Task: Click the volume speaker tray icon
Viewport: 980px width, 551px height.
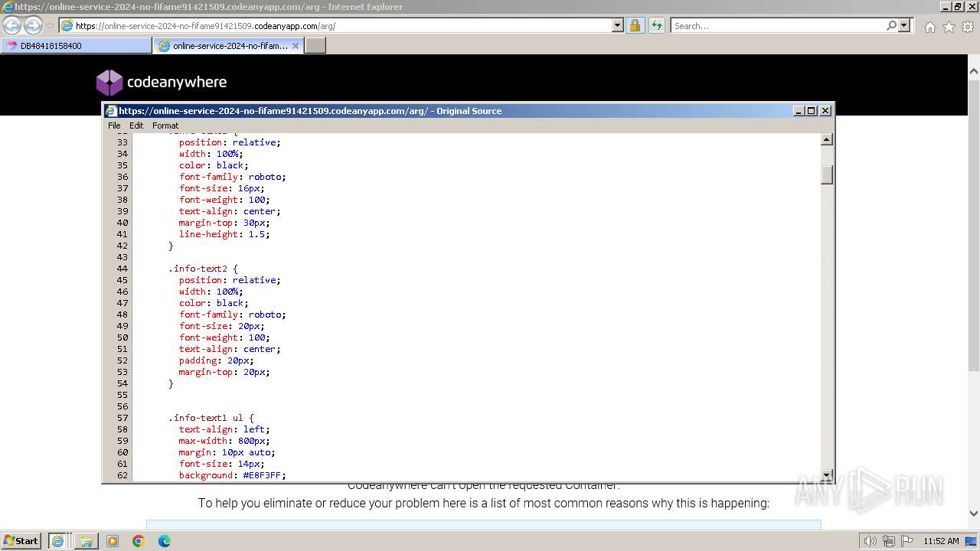Action: point(870,541)
